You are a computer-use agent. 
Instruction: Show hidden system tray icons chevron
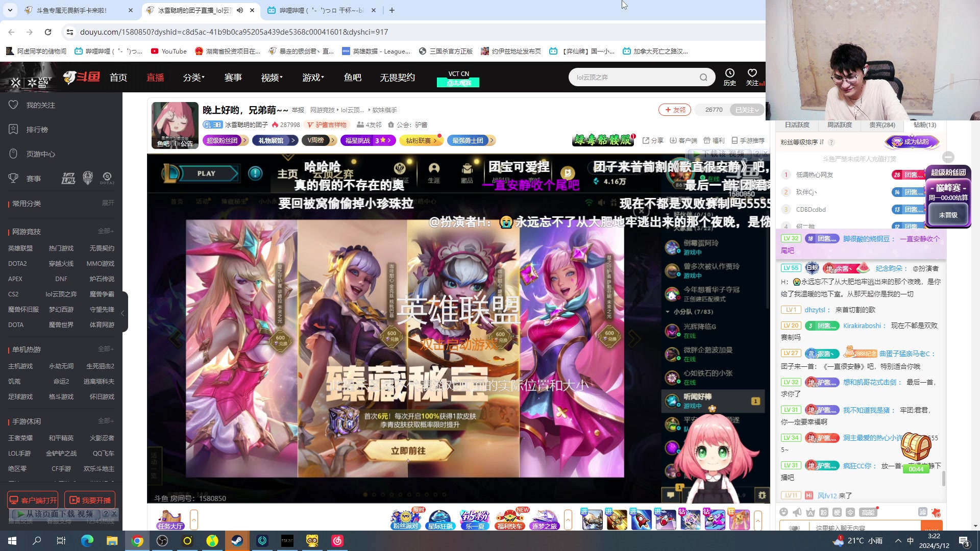click(x=898, y=541)
